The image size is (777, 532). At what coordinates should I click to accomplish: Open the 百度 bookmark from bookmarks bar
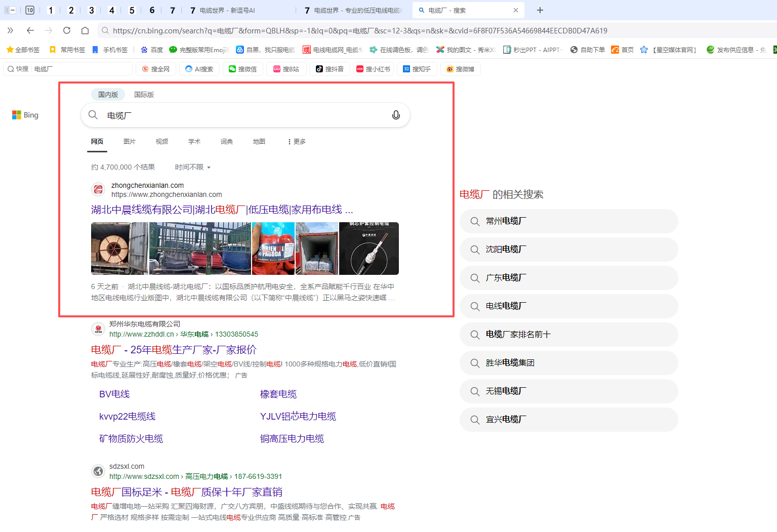coord(153,49)
